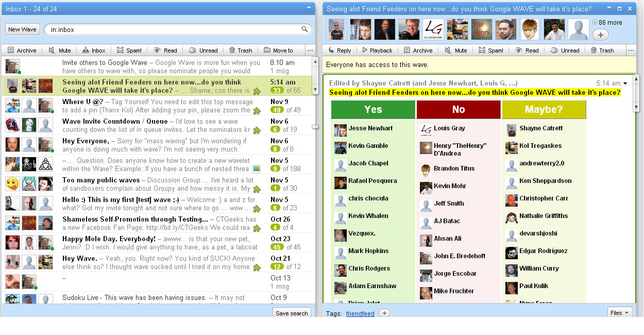Screen dimensions: 644x335
Task: Open the Inbox toolbar overflow menu
Action: [x=310, y=51]
